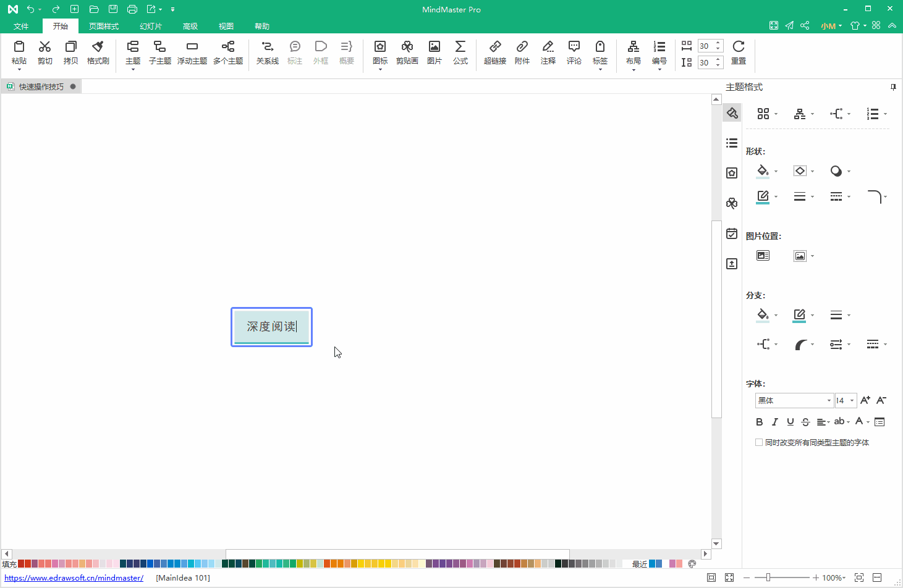Enable 同时改变所有同类型主题的字体 checkbox
This screenshot has height=588, width=903.
759,442
